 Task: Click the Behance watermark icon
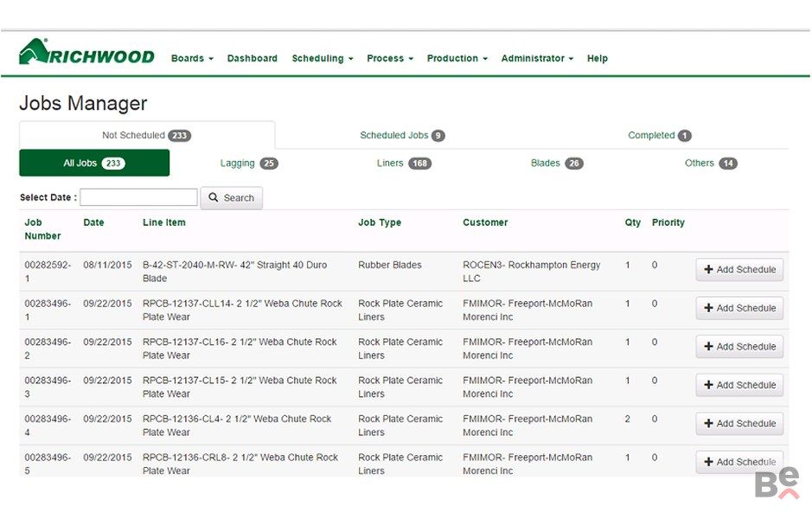tap(777, 484)
